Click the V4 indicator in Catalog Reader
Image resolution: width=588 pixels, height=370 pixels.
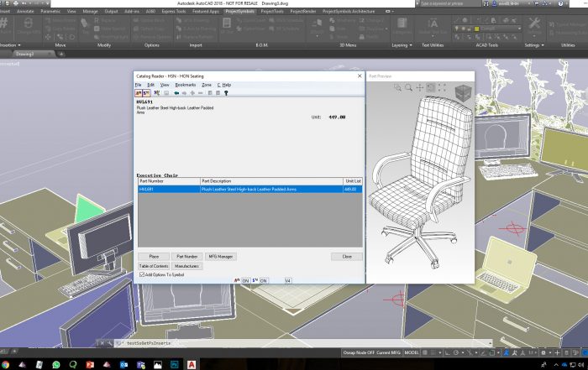coord(287,280)
